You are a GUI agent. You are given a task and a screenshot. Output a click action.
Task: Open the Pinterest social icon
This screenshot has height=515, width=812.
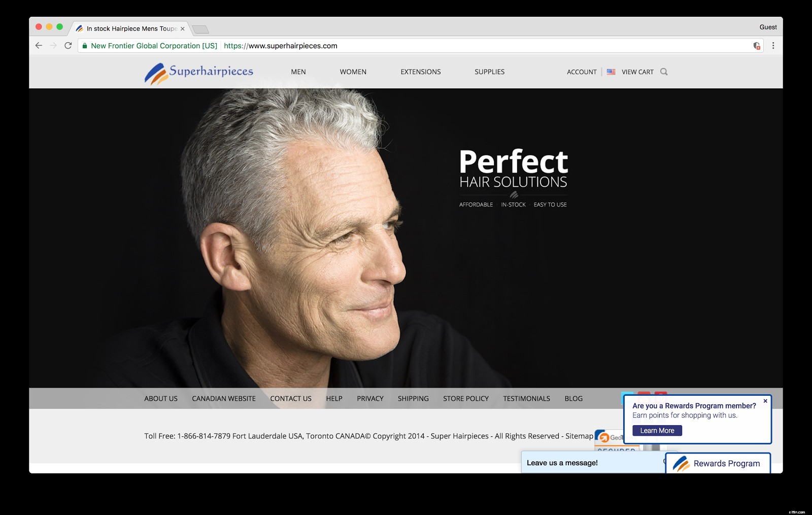pos(660,393)
